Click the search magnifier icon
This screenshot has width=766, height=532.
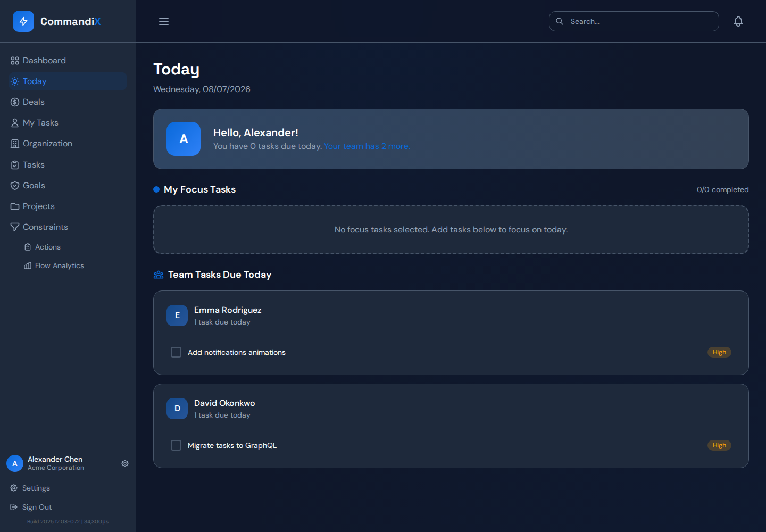tap(560, 21)
